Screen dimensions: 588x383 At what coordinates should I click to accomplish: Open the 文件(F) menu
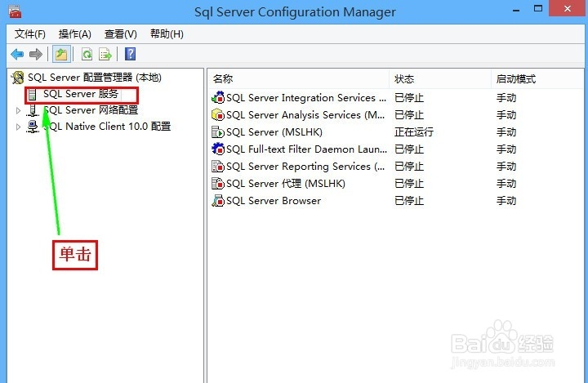pos(30,34)
